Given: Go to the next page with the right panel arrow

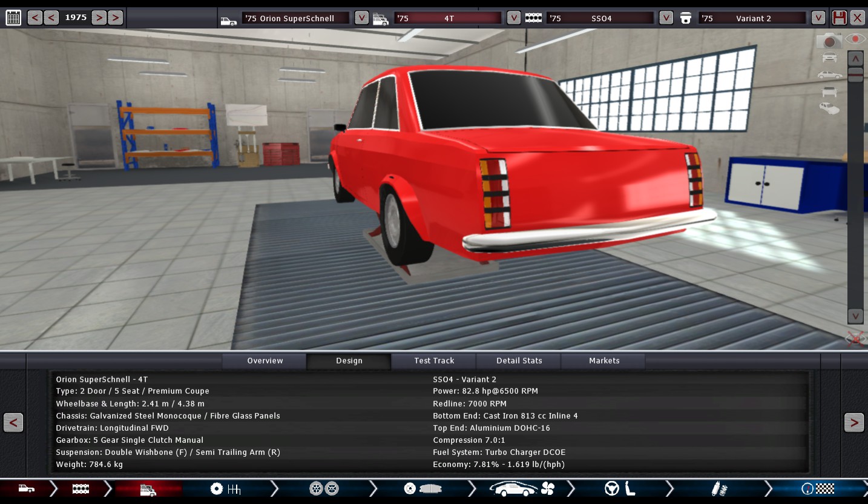Looking at the screenshot, I should pos(854,422).
